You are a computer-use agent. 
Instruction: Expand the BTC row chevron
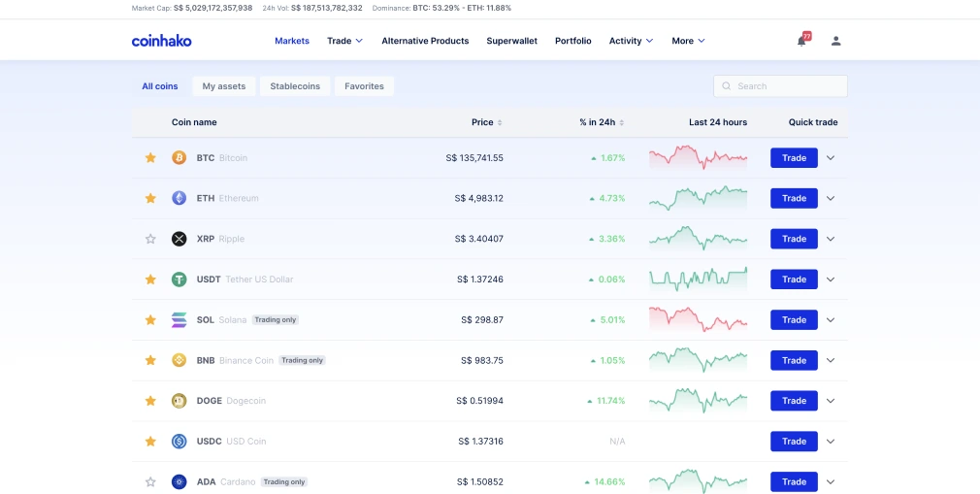click(831, 157)
